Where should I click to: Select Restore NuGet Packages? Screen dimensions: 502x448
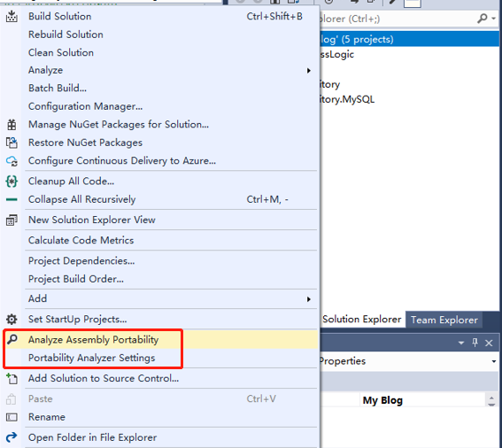click(x=160, y=143)
